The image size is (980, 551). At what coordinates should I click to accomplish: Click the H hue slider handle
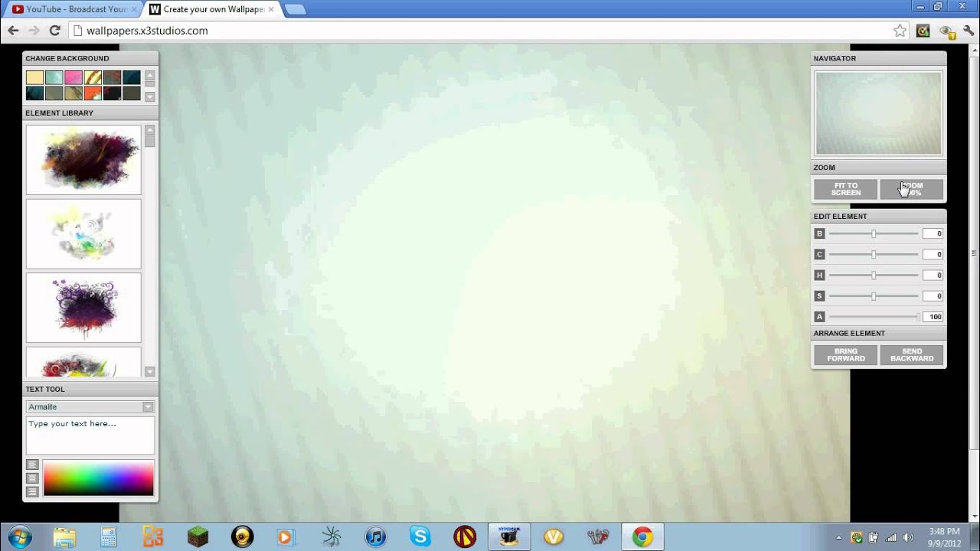[874, 275]
